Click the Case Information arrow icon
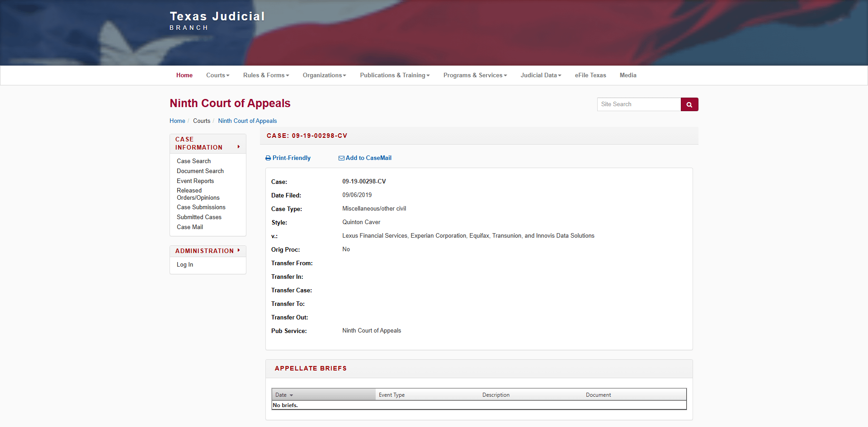The height and width of the screenshot is (427, 868). click(239, 147)
